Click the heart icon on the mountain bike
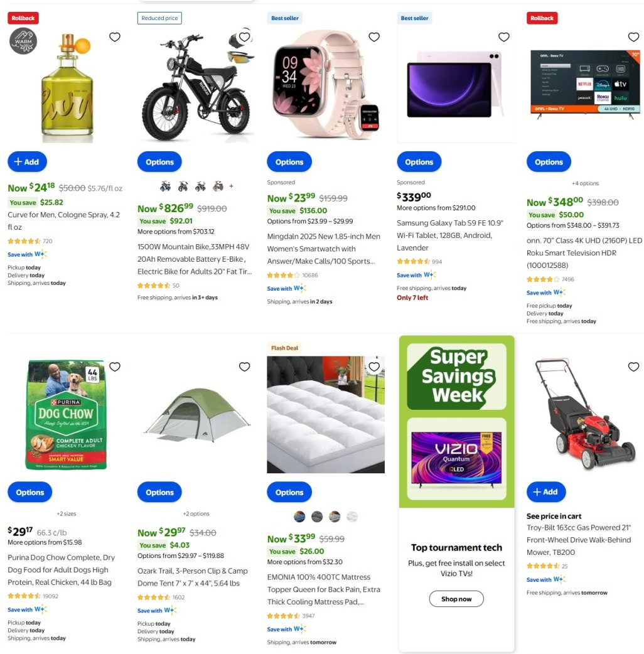The width and height of the screenshot is (644, 654). (x=244, y=37)
